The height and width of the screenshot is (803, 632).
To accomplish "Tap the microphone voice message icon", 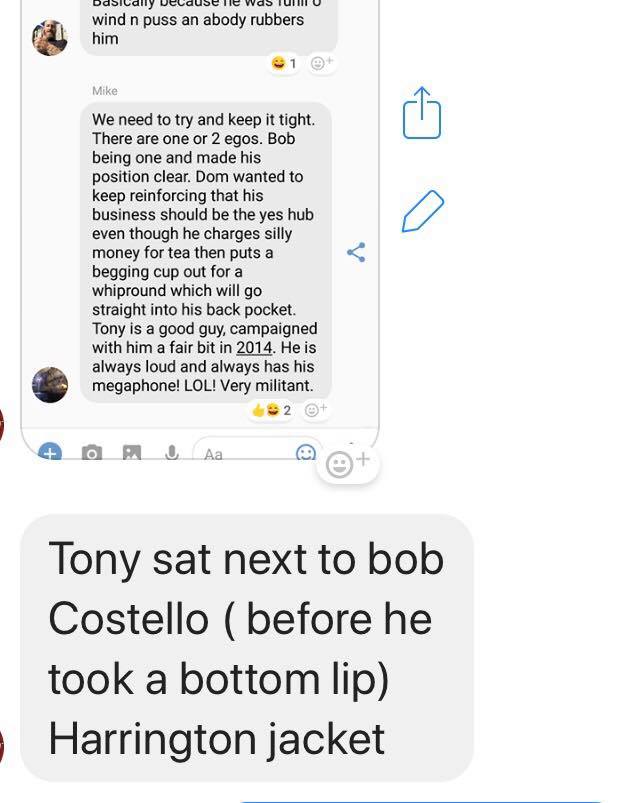I will pyautogui.click(x=172, y=452).
